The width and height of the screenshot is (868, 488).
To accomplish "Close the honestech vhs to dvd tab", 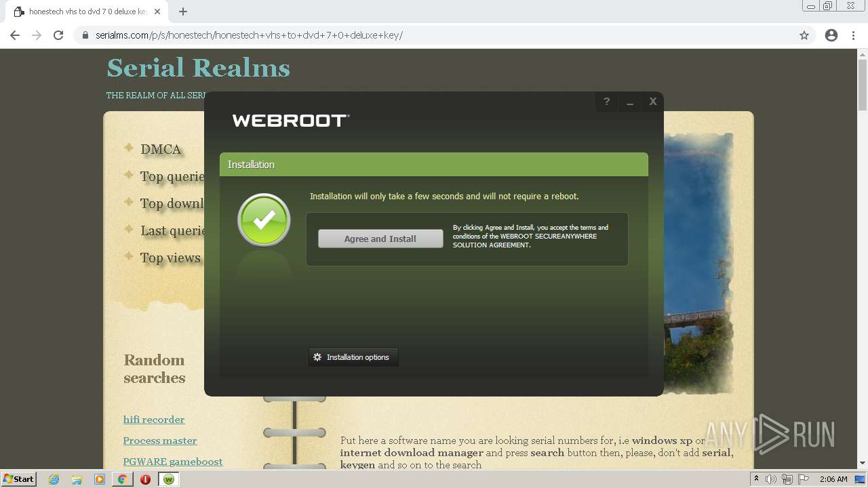I will (158, 12).
